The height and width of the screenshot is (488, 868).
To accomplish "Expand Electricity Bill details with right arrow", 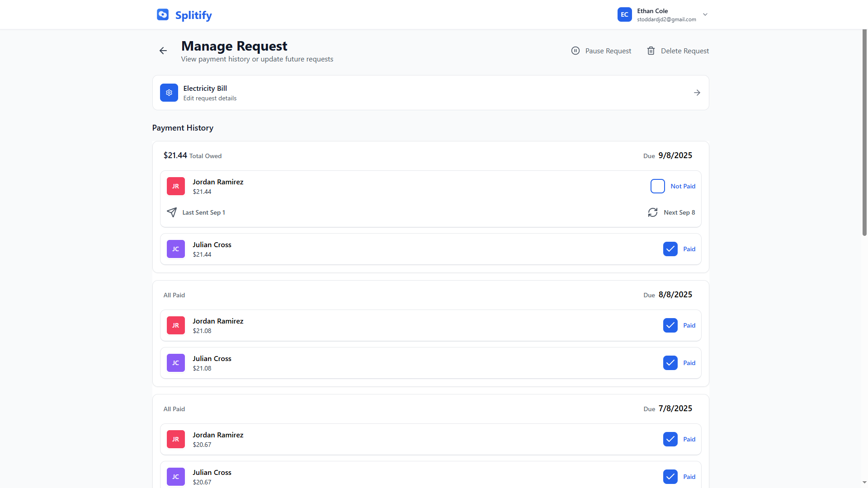I will pos(697,93).
